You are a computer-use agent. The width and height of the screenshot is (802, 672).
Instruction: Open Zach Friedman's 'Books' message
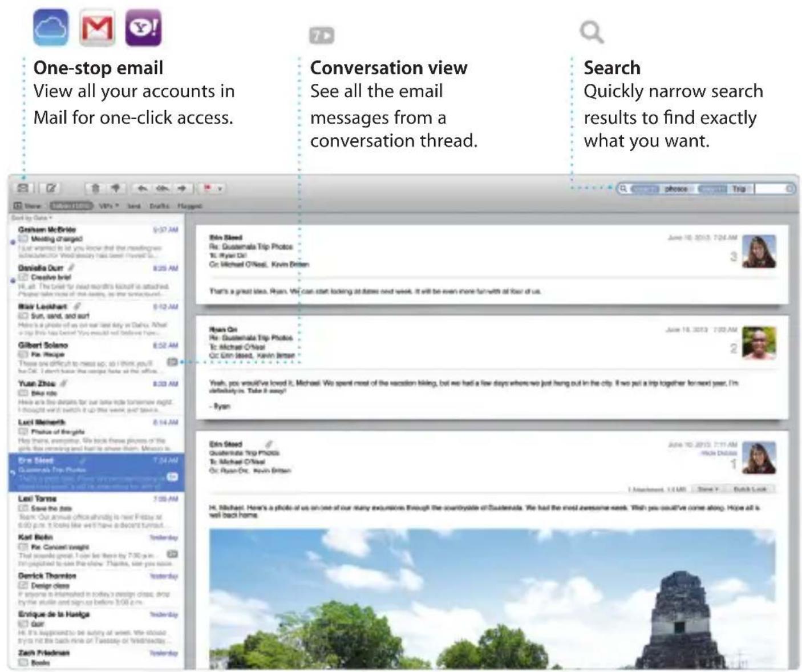point(96,658)
